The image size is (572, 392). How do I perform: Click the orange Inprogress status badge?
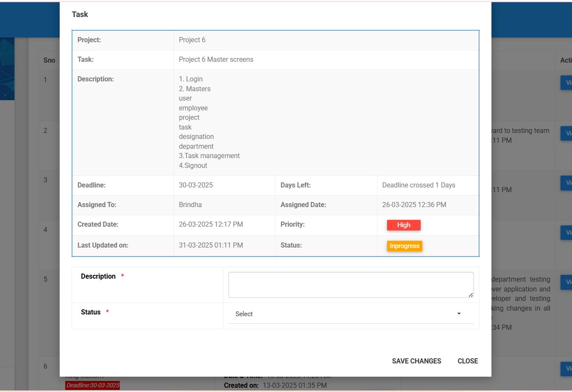click(x=404, y=246)
